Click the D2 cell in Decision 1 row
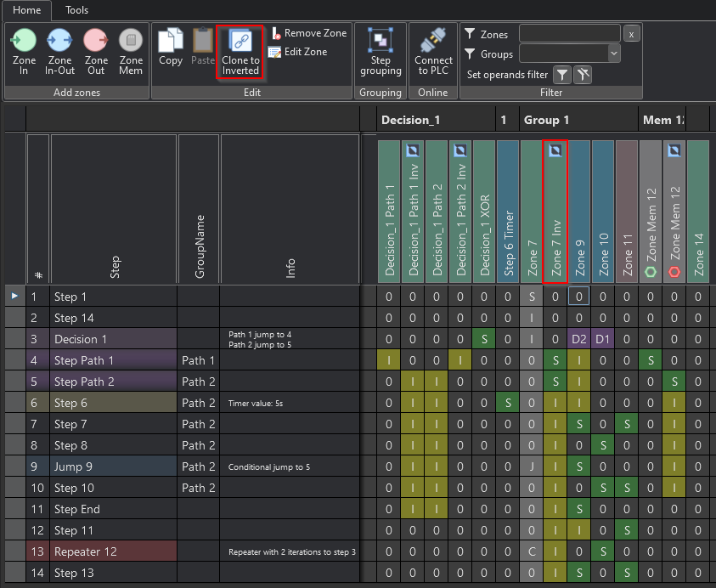This screenshot has width=716, height=588. click(579, 339)
